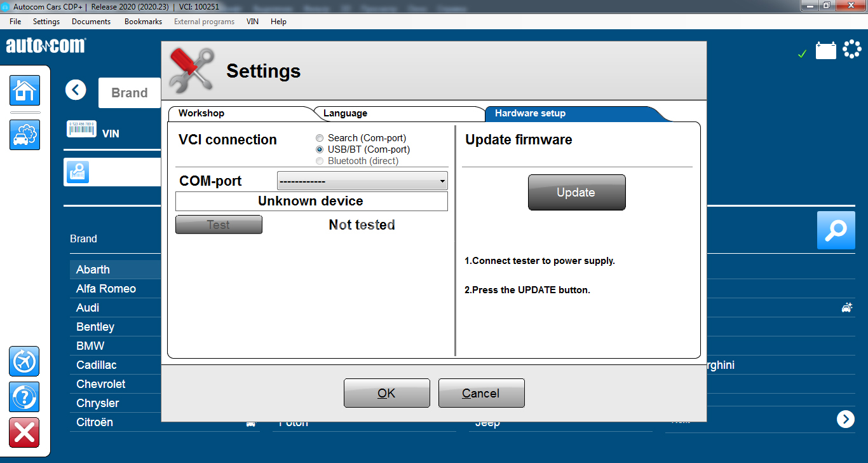Open the Settings menu
Screen dimensions: 868x463
pos(46,22)
